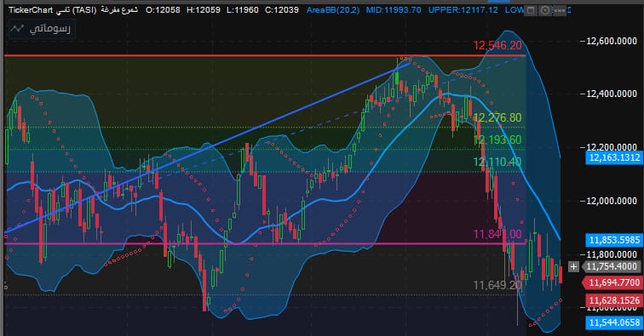Click the 12,000.0000 price axis label
The width and height of the screenshot is (644, 336).
coord(611,201)
